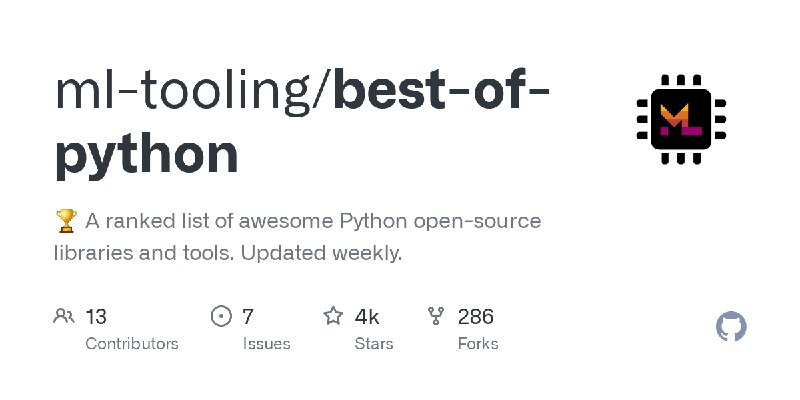This screenshot has height=400, width=800.
Task: Select the 286 forks count
Action: pos(476,317)
